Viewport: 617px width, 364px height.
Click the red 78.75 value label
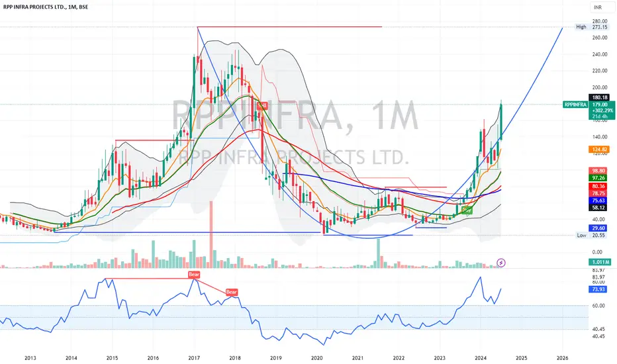coord(598,193)
